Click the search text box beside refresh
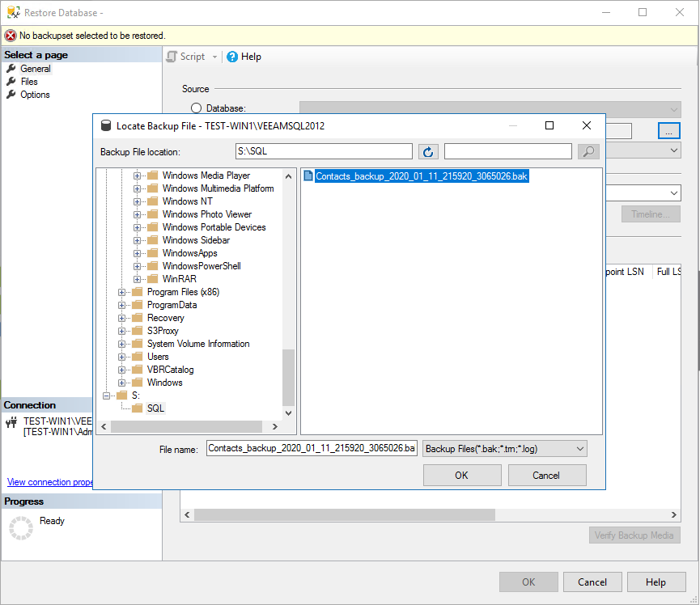 point(508,151)
